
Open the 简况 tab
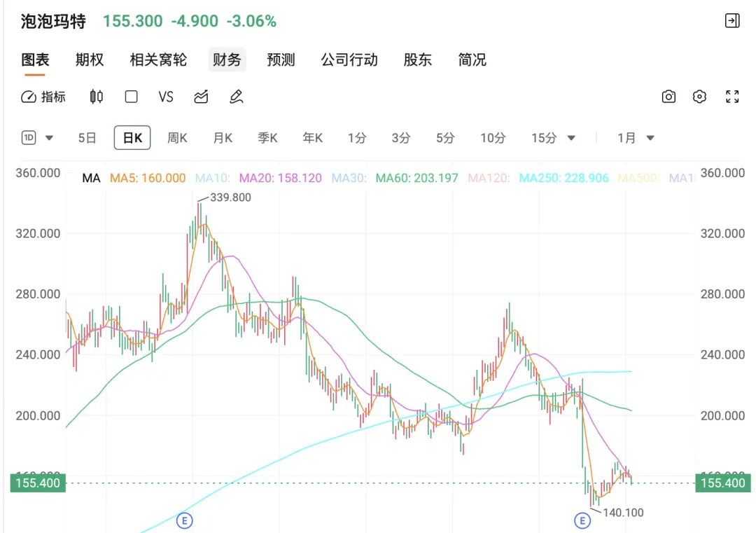(472, 60)
